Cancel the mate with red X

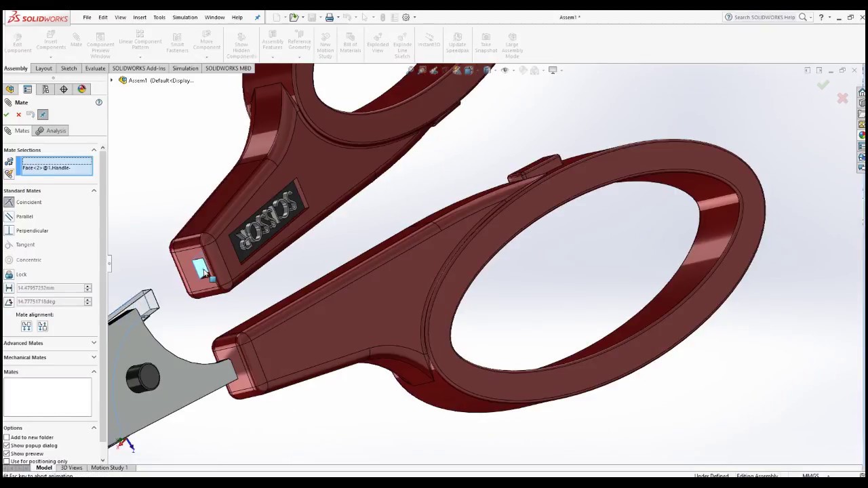click(x=18, y=115)
